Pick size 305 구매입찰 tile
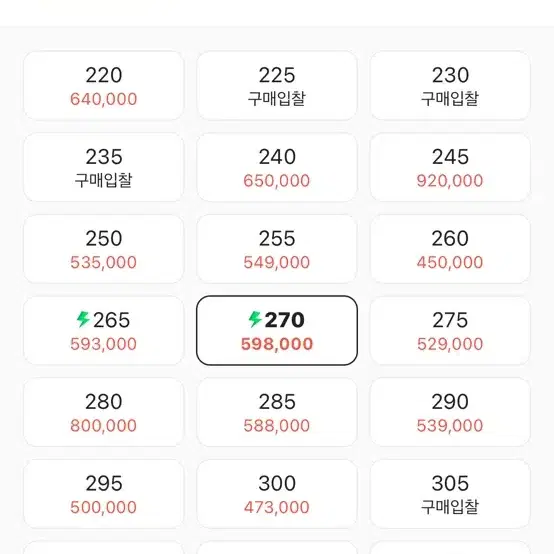 (x=450, y=494)
